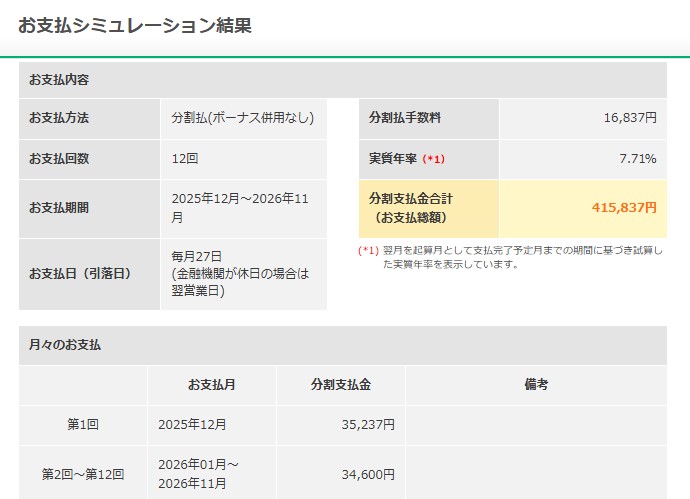Viewport: 690px width, 499px height.
Task: Select the お支払期間 row label
Action: (x=59, y=208)
